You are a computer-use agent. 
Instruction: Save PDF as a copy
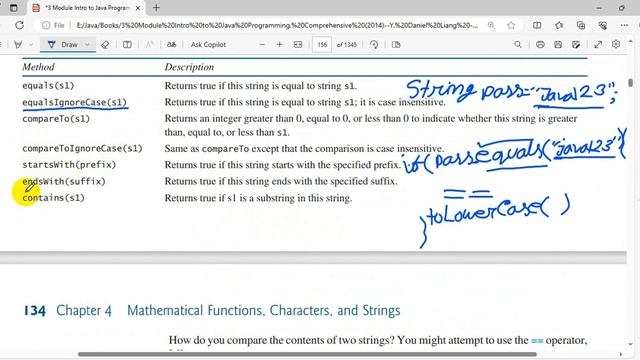(576, 44)
